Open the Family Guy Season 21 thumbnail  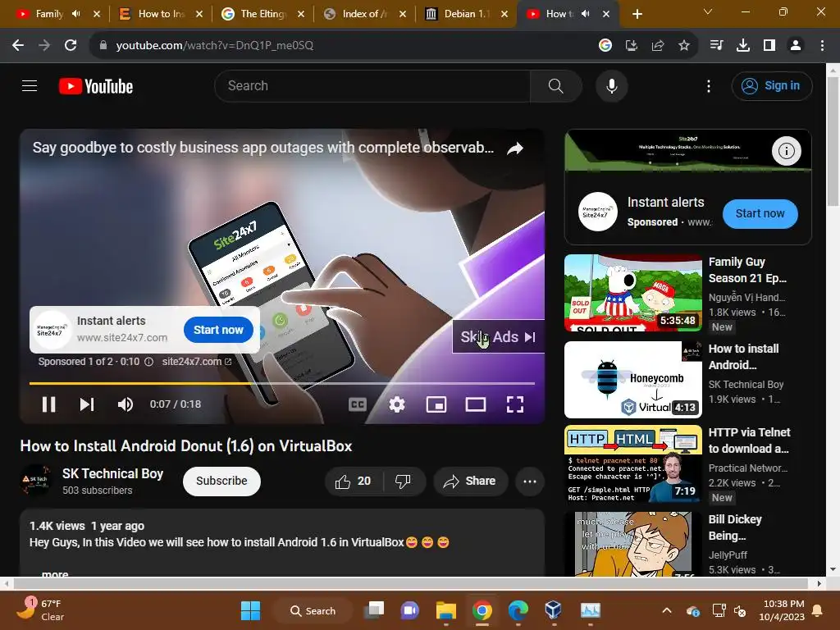point(632,293)
